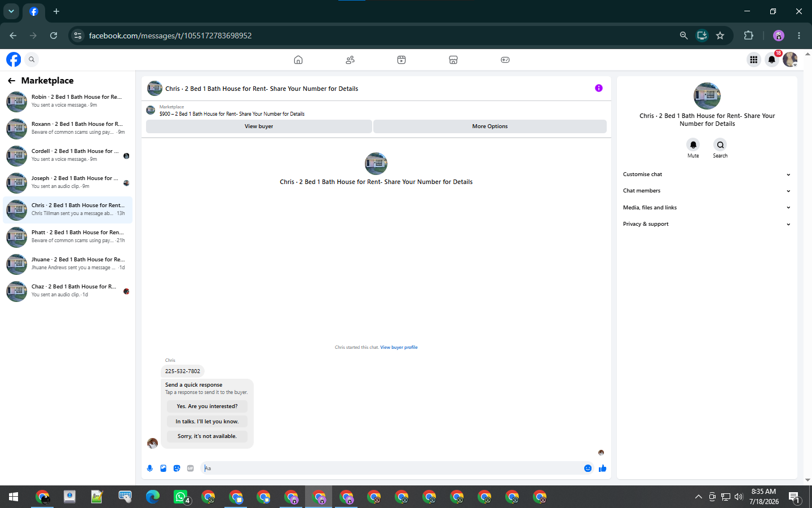Image resolution: width=812 pixels, height=508 pixels.
Task: Open the emoji picker in message box
Action: click(588, 468)
